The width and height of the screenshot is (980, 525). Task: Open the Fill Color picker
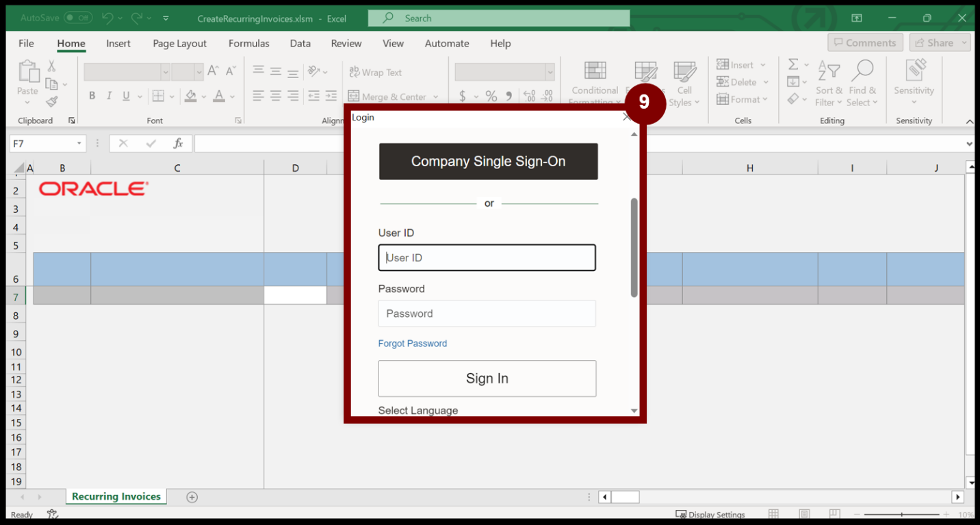[x=191, y=97]
